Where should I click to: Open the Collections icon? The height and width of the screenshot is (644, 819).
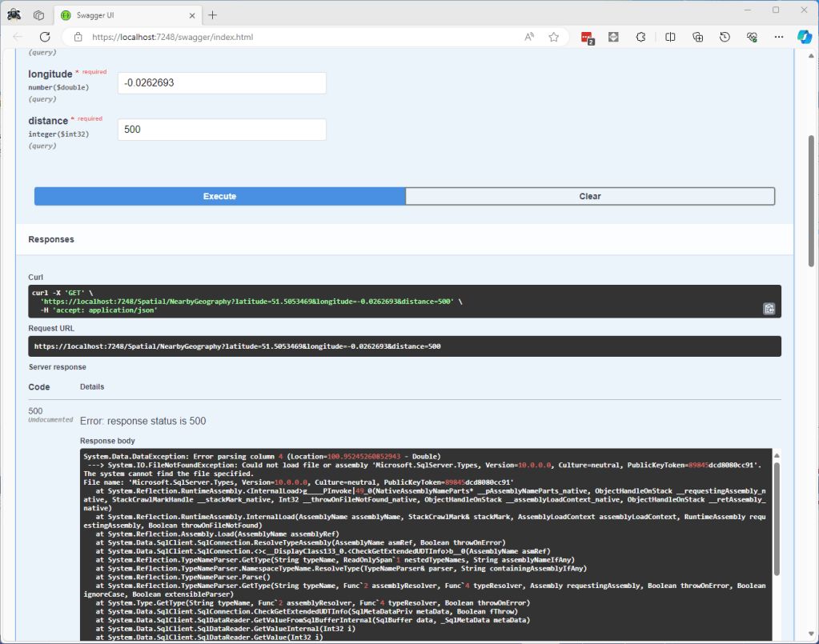(x=698, y=37)
